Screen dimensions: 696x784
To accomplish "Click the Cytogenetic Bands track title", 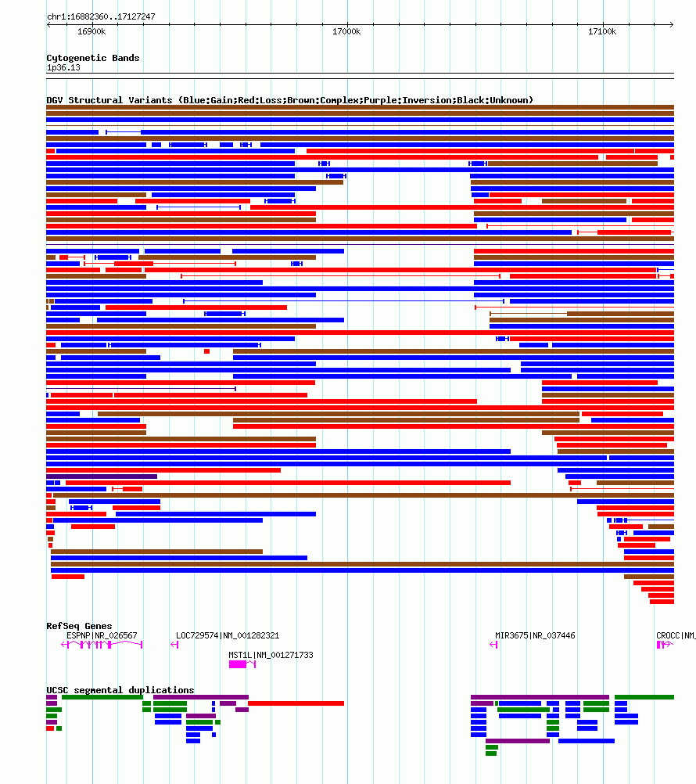I will 93,58.
